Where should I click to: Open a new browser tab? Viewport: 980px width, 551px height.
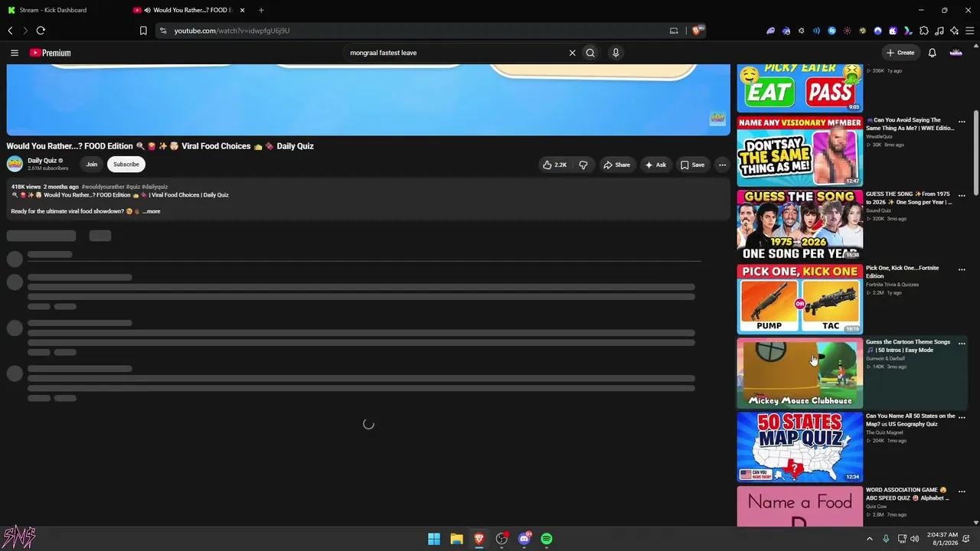click(261, 10)
